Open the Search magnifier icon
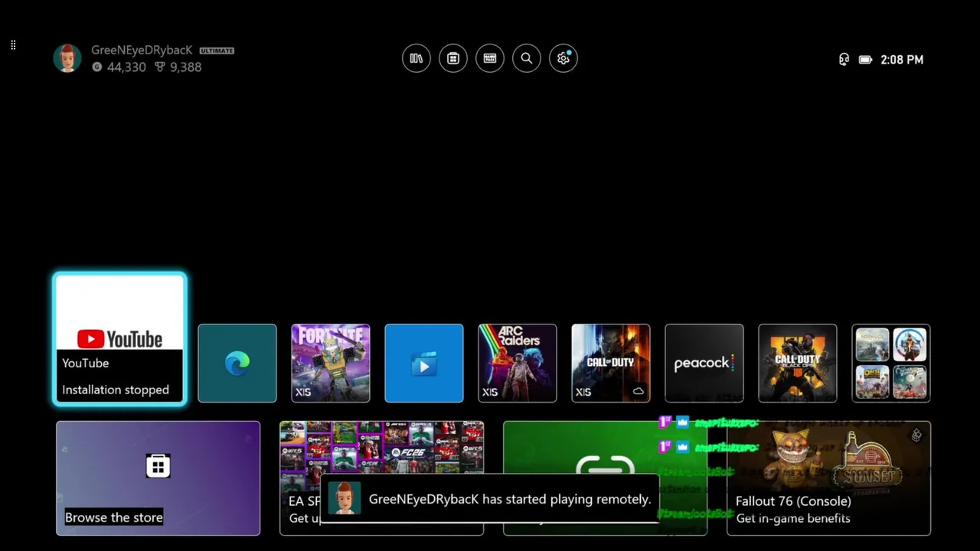The width and height of the screenshot is (980, 551). 527,58
